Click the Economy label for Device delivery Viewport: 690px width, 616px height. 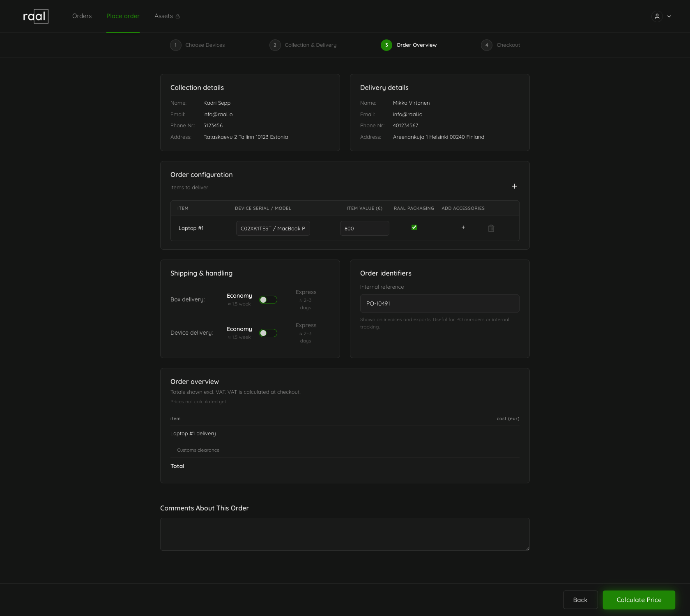point(239,329)
